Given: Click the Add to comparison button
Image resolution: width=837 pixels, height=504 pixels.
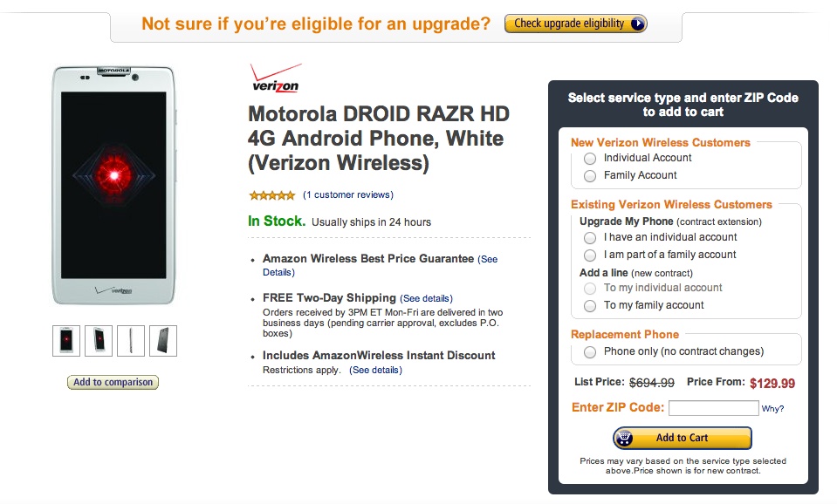Looking at the screenshot, I should [x=113, y=382].
